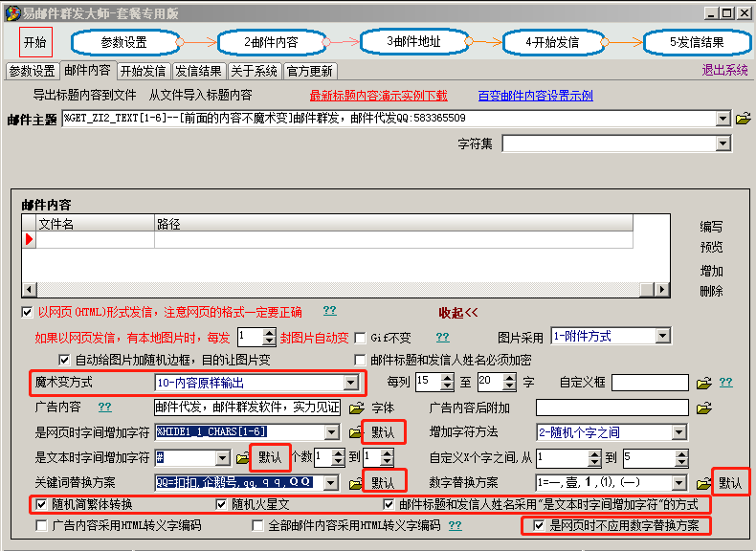Image resolution: width=756 pixels, height=551 pixels.
Task: Browse file for custom frame field
Action: pos(704,384)
